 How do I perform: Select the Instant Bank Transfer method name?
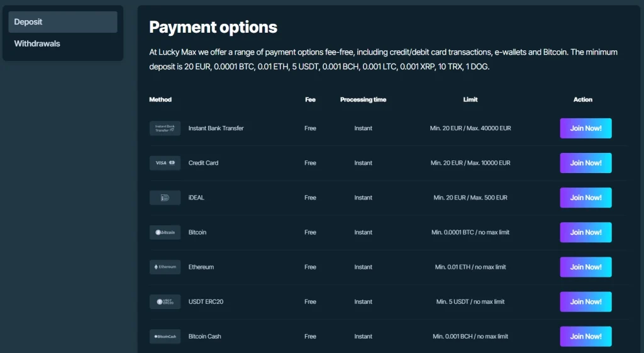[216, 128]
